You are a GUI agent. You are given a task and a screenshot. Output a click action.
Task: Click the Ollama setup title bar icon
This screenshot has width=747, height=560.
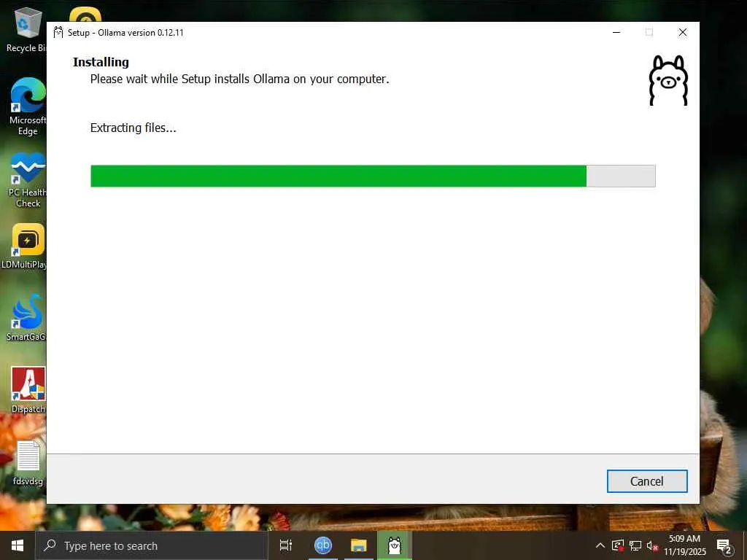pyautogui.click(x=58, y=32)
